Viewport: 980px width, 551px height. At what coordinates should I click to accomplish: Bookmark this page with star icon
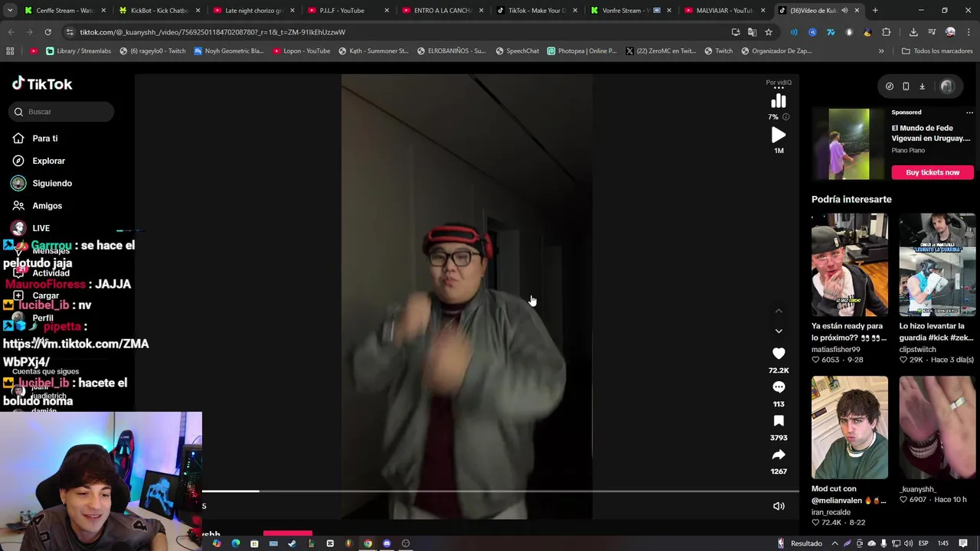tap(768, 32)
